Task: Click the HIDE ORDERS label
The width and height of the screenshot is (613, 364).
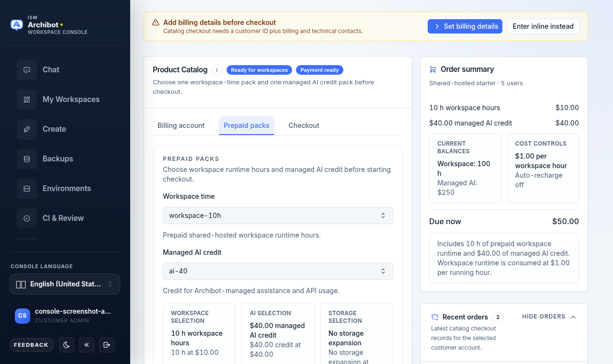Action: (x=544, y=317)
